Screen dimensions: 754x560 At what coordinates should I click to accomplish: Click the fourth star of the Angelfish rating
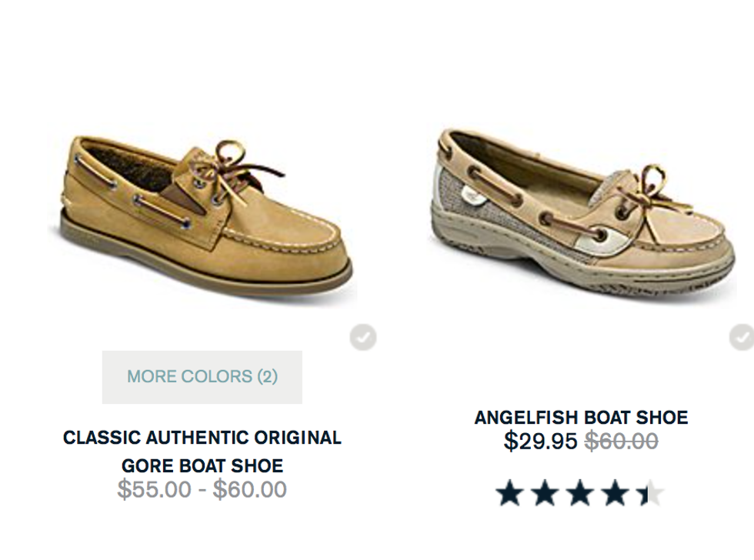tap(616, 494)
